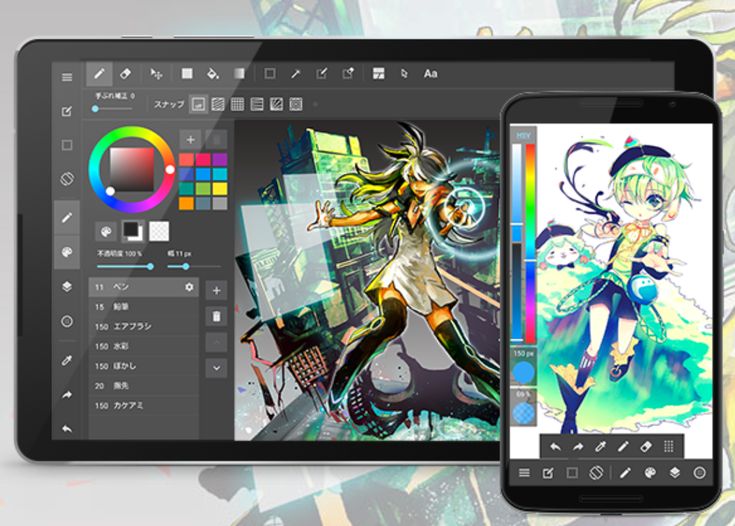Select the ぼかし brush in the list
The height and width of the screenshot is (526, 735).
click(143, 366)
